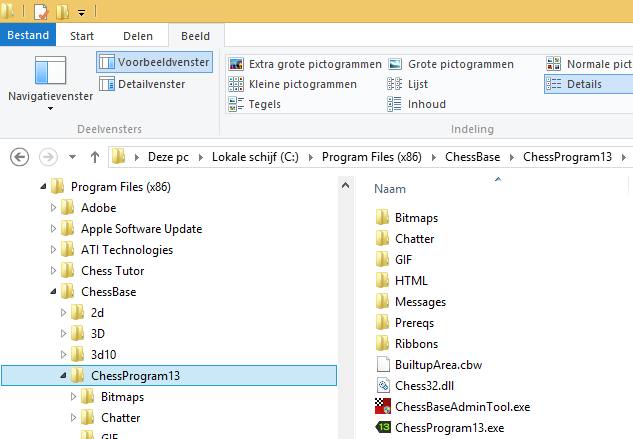Image resolution: width=633 pixels, height=439 pixels.
Task: Collapse the ChessBase tree node
Action: tap(53, 292)
